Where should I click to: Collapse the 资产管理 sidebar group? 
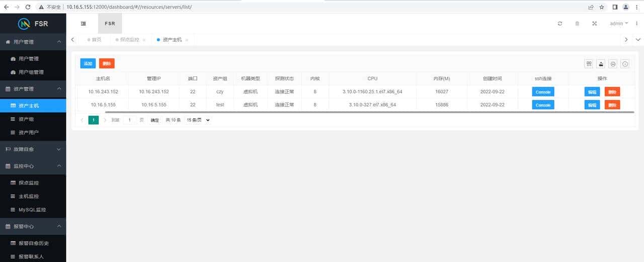(33, 89)
